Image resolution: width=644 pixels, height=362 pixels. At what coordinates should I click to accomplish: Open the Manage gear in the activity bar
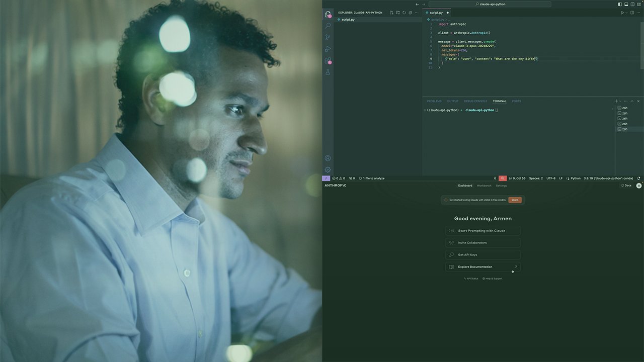point(328,169)
